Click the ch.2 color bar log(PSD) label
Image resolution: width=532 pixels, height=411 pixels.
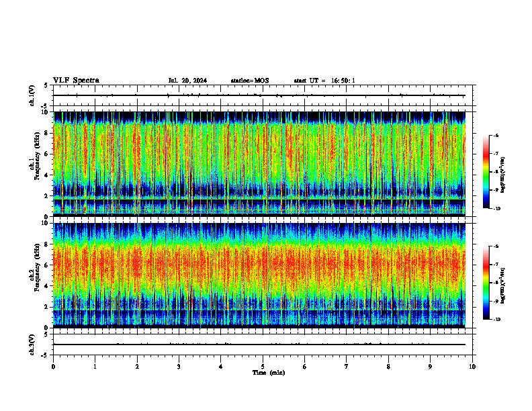pos(503,285)
